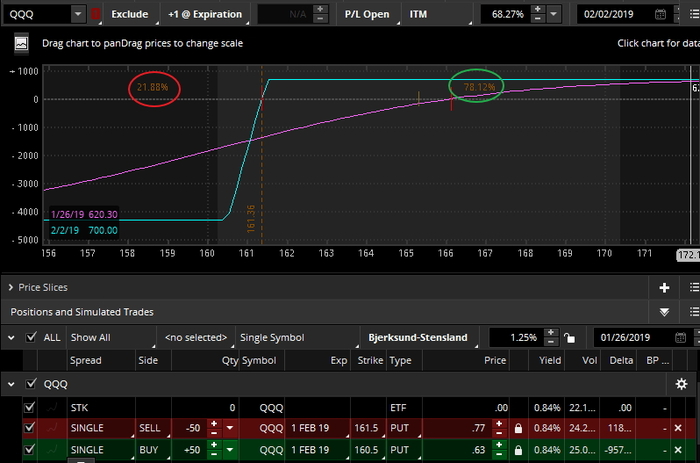Click the 1/26/19 620.30 chart legend

coord(84,214)
